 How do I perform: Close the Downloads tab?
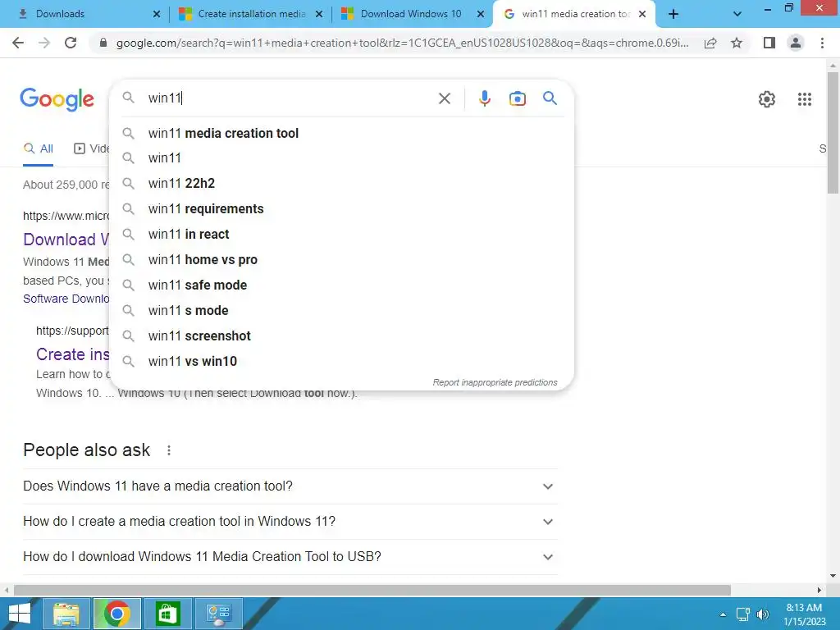[x=157, y=14]
